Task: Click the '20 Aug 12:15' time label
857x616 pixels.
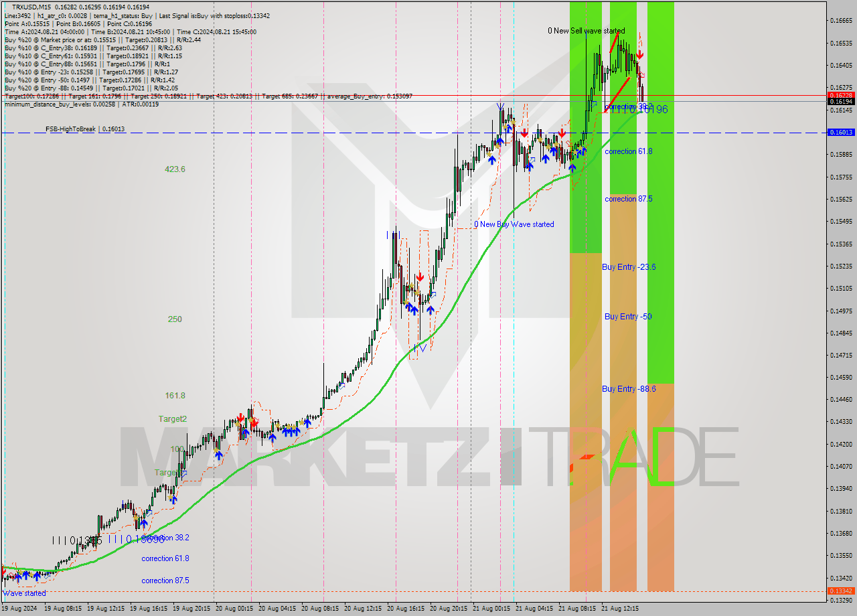Action: pyautogui.click(x=363, y=609)
